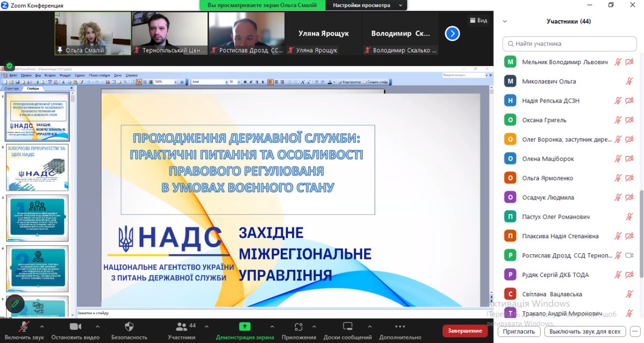Click the avatar of Миколаєвич Ольга
This screenshot has height=343, width=644.
tap(511, 81)
